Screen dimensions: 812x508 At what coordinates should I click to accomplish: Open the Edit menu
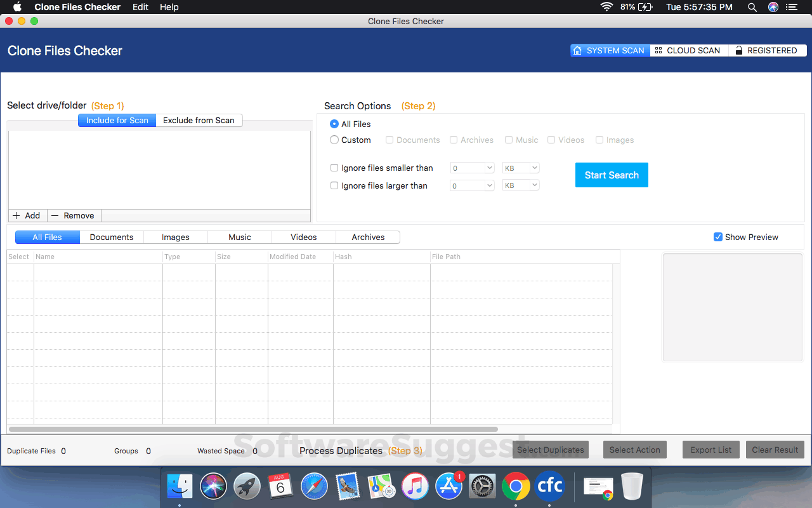point(140,7)
